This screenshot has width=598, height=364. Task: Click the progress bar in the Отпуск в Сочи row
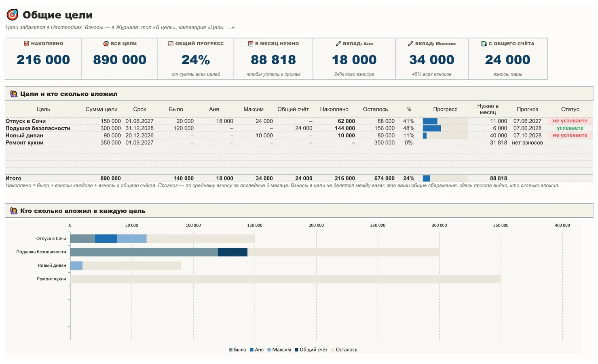point(445,121)
